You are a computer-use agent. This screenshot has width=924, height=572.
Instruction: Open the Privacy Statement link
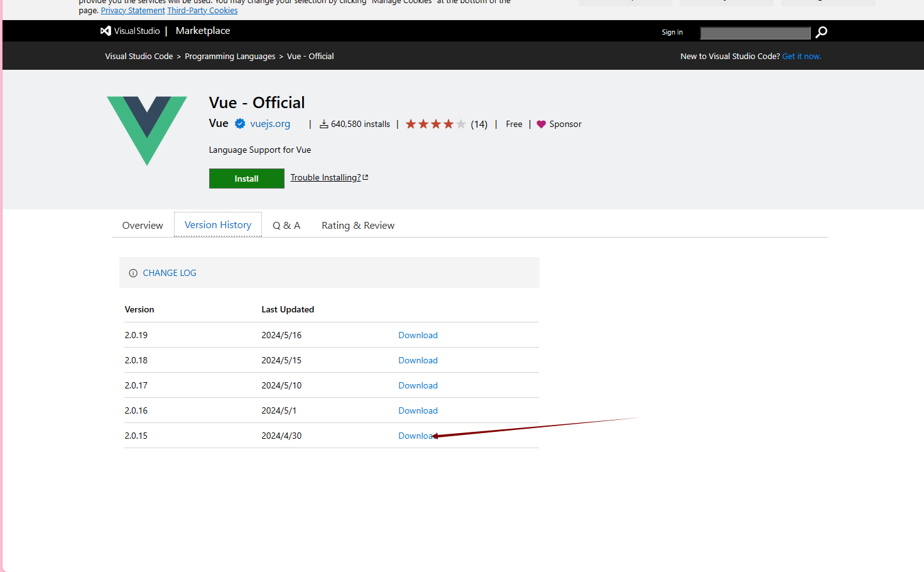(133, 11)
